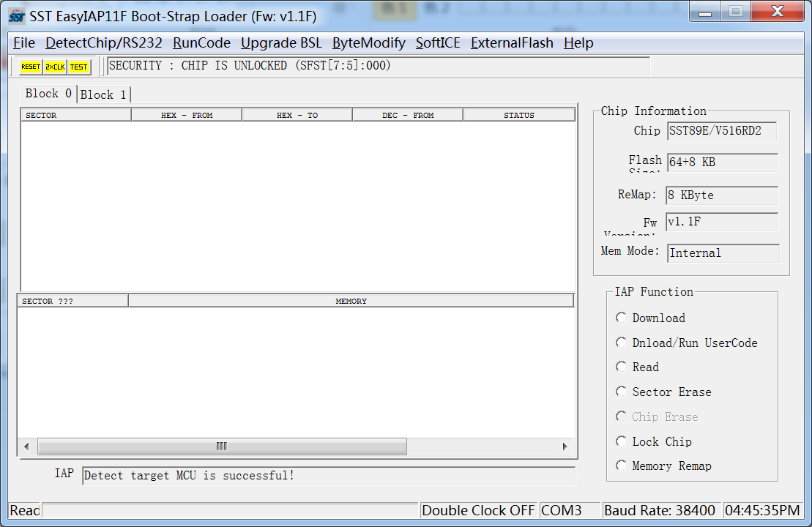812x527 pixels.
Task: Click the SST application icon in title bar
Action: (17, 16)
